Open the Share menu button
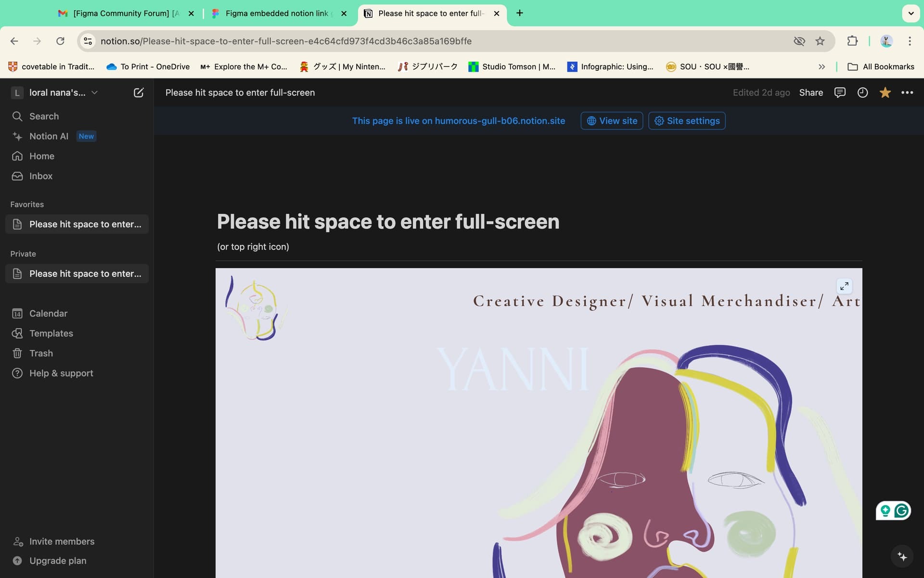The image size is (924, 578). pyautogui.click(x=811, y=92)
